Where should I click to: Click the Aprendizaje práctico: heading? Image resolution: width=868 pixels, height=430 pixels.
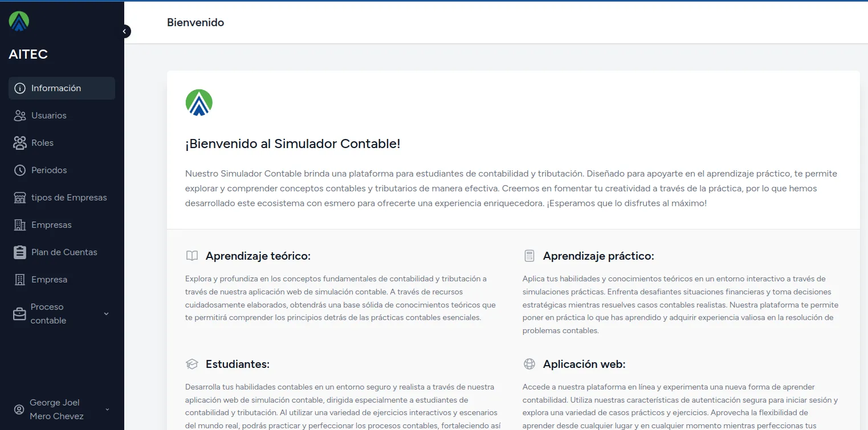point(598,256)
